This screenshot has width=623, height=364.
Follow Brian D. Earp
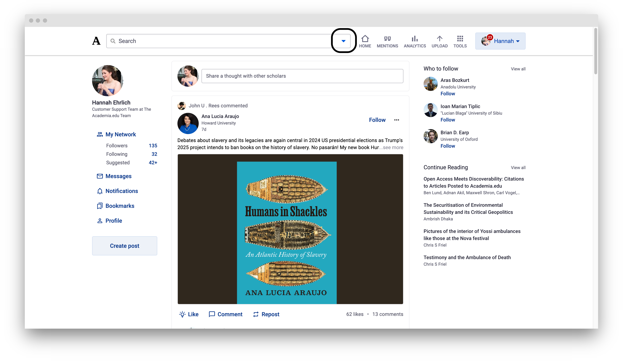[448, 146]
